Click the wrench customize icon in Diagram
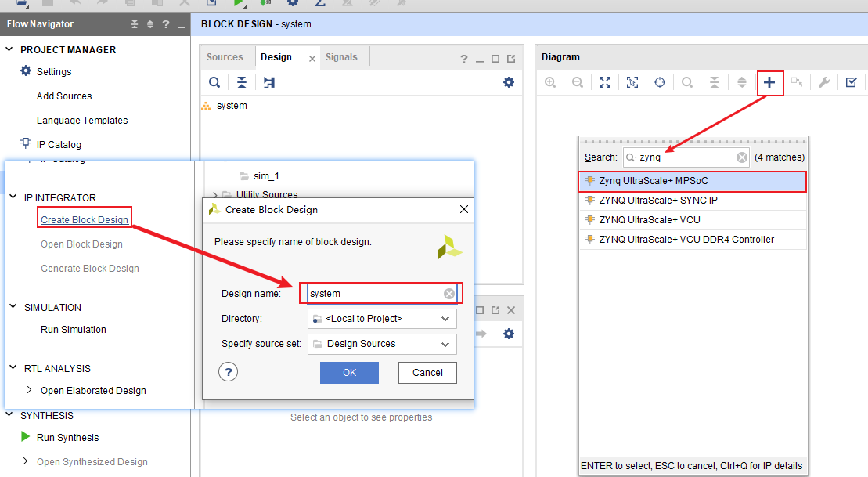 [823, 82]
